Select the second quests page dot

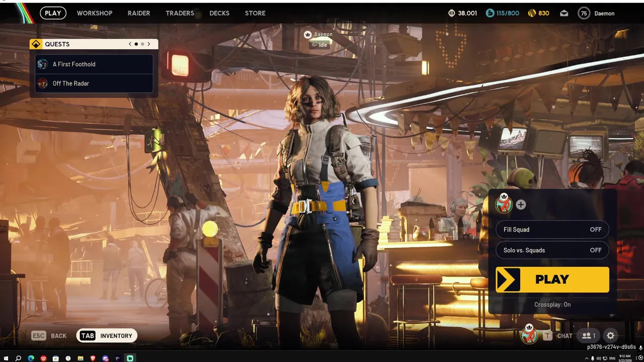[x=142, y=44]
